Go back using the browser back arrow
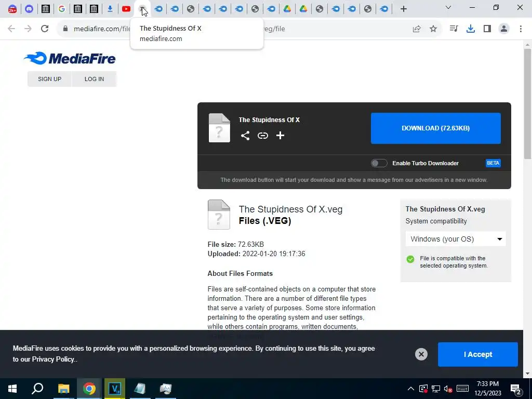The width and height of the screenshot is (532, 399). click(x=11, y=29)
